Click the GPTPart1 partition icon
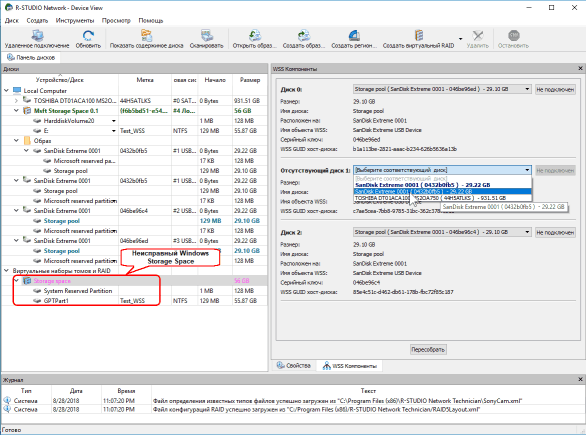Viewport: 586px width, 435px height. point(37,300)
